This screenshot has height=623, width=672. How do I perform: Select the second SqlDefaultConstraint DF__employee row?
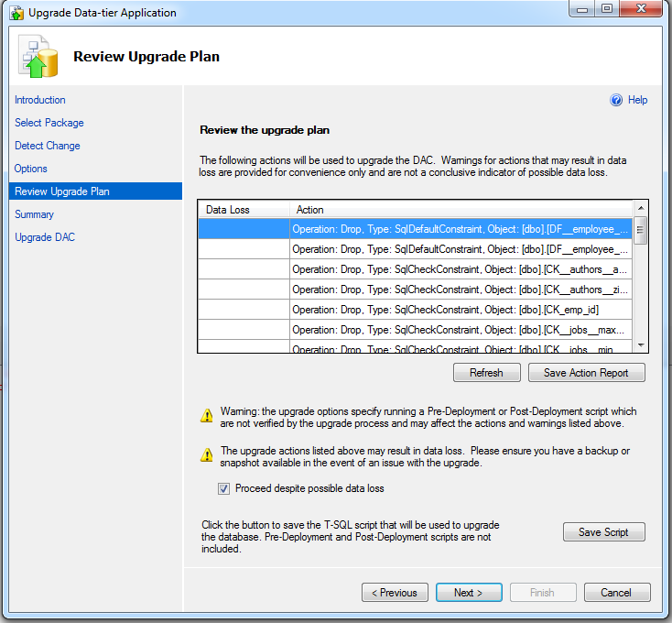point(416,249)
